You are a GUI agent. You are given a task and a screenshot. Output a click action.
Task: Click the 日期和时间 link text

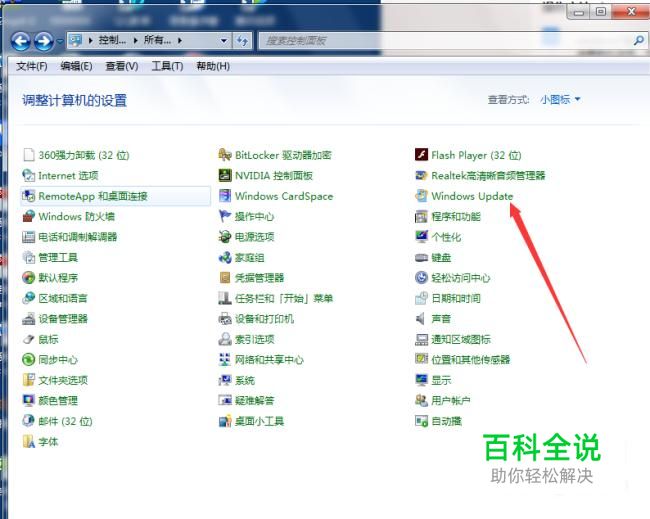[x=456, y=298]
